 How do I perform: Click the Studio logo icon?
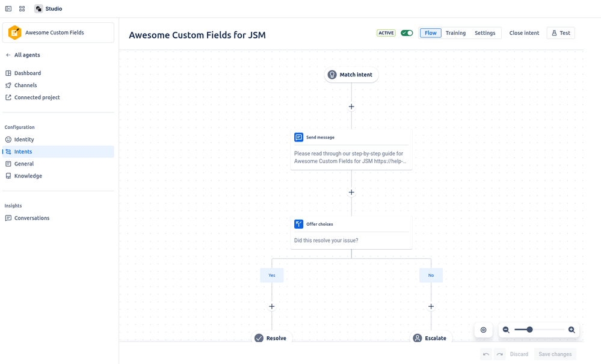pyautogui.click(x=39, y=8)
